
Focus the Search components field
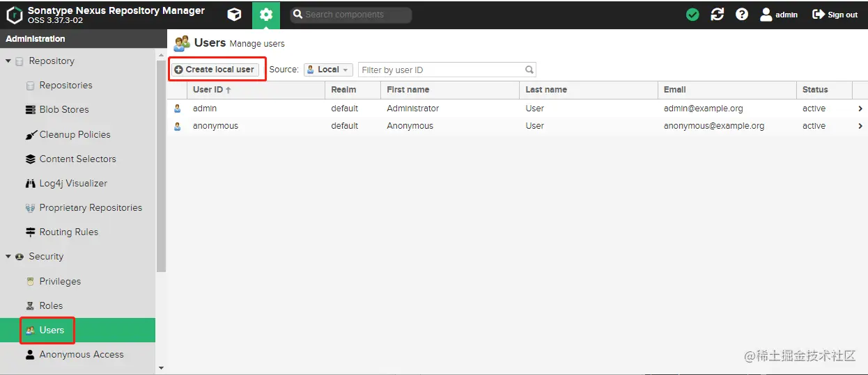point(350,15)
